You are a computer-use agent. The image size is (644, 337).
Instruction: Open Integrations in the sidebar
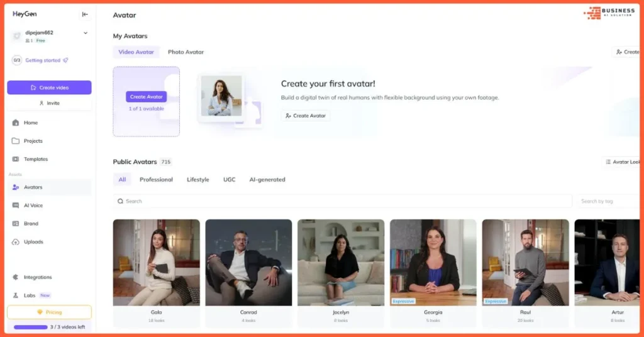pyautogui.click(x=49, y=277)
